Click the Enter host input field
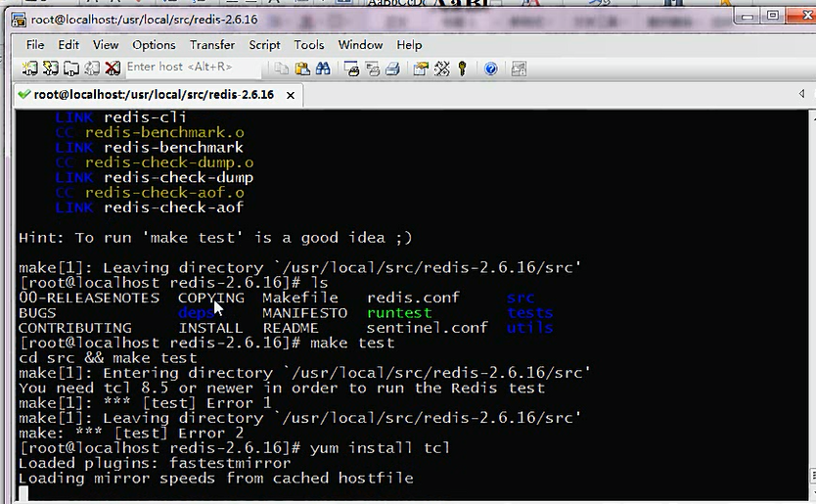The width and height of the screenshot is (816, 504). click(193, 68)
